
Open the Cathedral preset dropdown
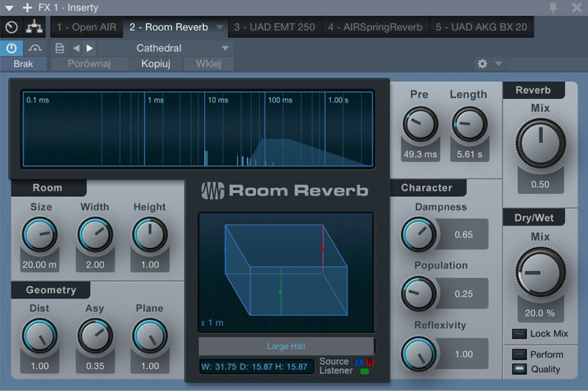pyautogui.click(x=165, y=48)
